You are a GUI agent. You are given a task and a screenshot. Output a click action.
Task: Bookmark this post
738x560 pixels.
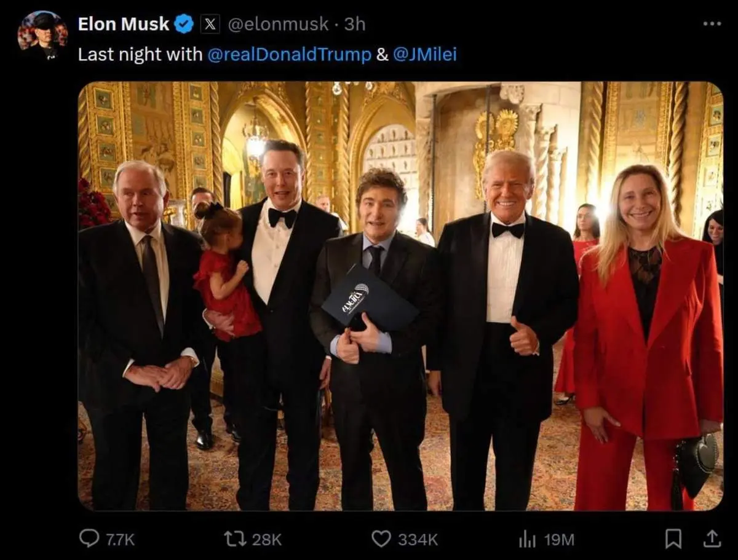(x=673, y=539)
